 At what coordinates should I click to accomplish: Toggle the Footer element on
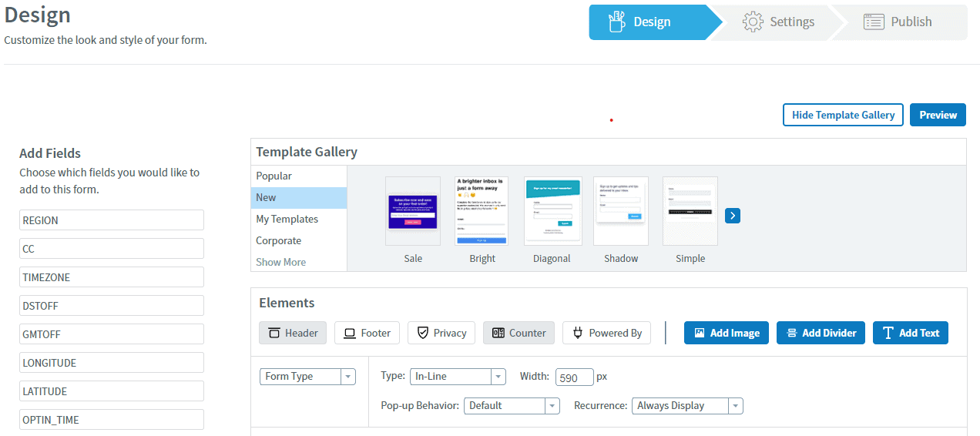[x=367, y=333]
